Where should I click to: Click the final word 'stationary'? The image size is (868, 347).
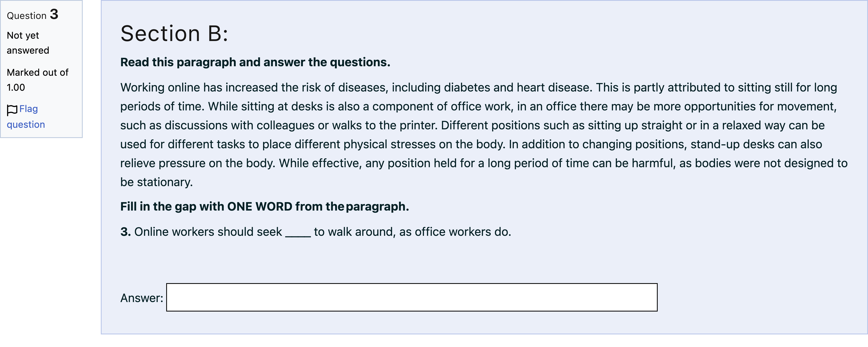tap(164, 182)
